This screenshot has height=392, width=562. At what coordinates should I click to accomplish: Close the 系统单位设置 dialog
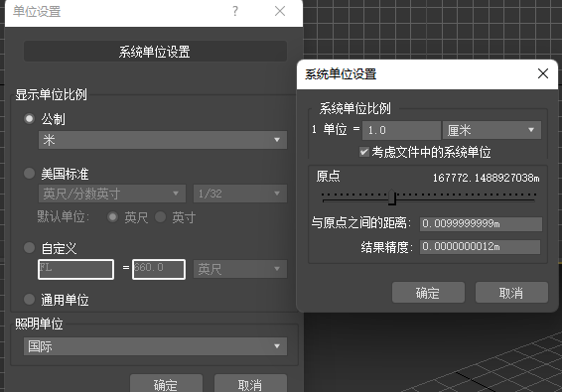tap(543, 73)
